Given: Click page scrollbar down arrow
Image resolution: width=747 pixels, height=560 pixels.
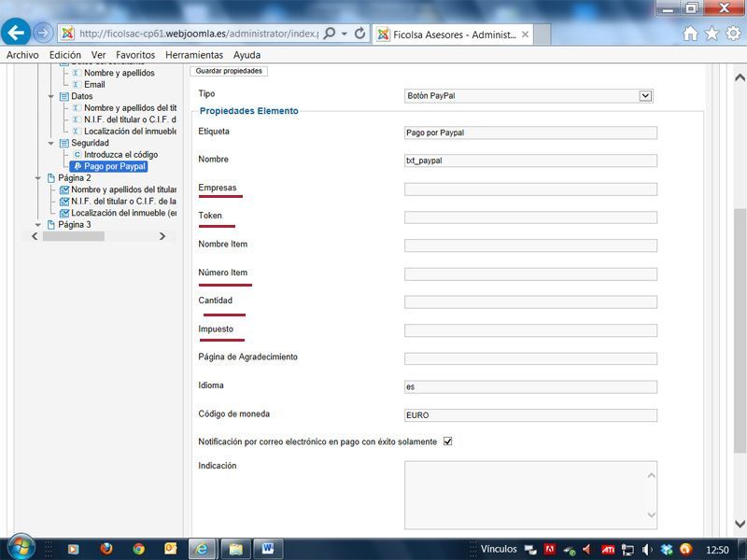Looking at the screenshot, I should pos(740,524).
